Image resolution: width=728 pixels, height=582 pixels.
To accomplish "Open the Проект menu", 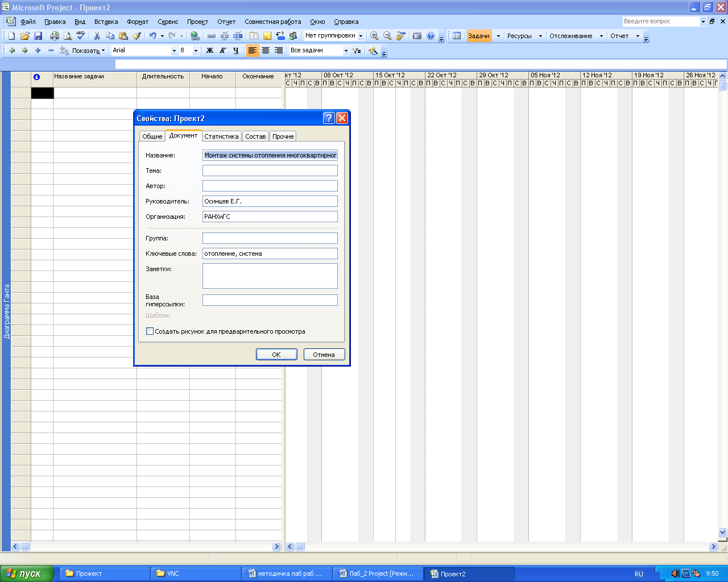I will tap(197, 22).
